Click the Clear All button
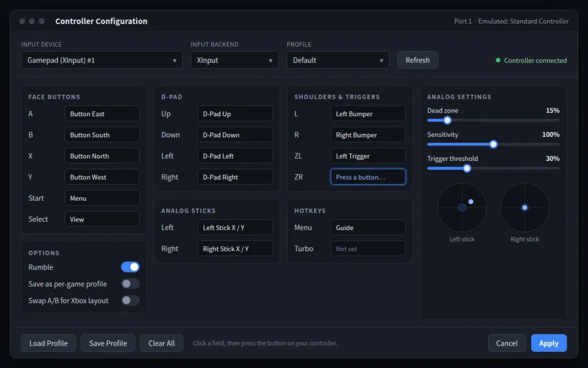588x368 pixels. click(161, 343)
